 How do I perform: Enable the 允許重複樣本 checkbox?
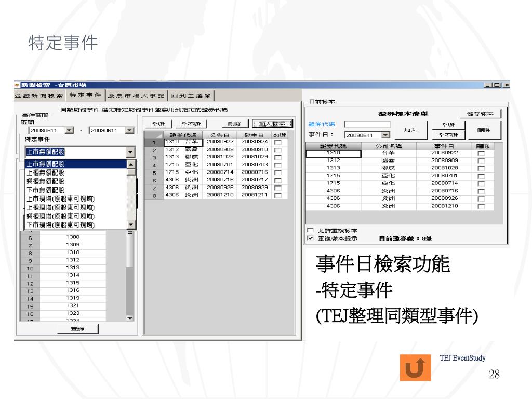tap(310, 230)
